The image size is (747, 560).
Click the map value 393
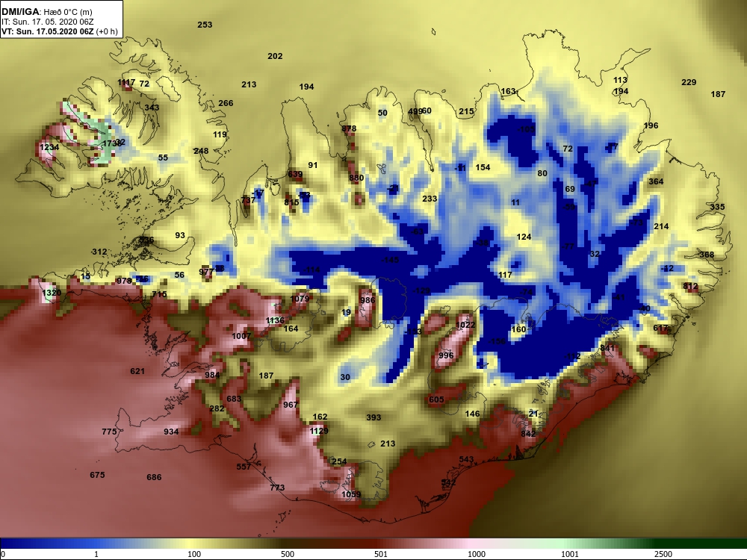click(x=373, y=417)
